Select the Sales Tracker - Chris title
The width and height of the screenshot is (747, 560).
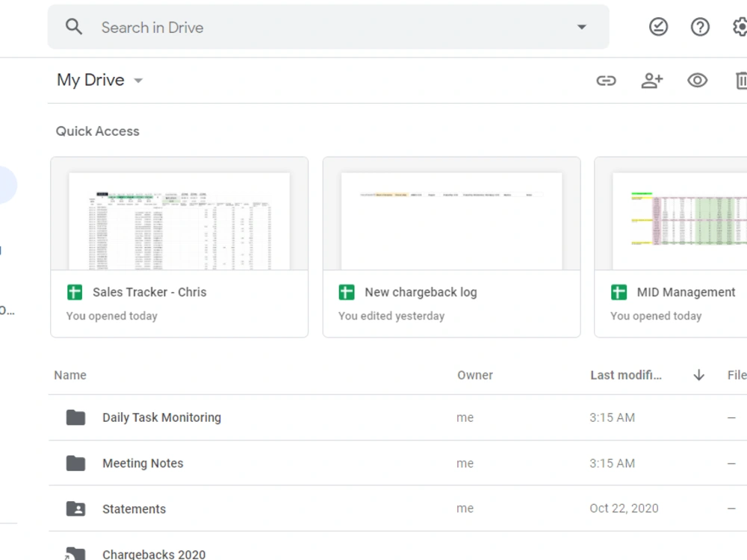149,292
